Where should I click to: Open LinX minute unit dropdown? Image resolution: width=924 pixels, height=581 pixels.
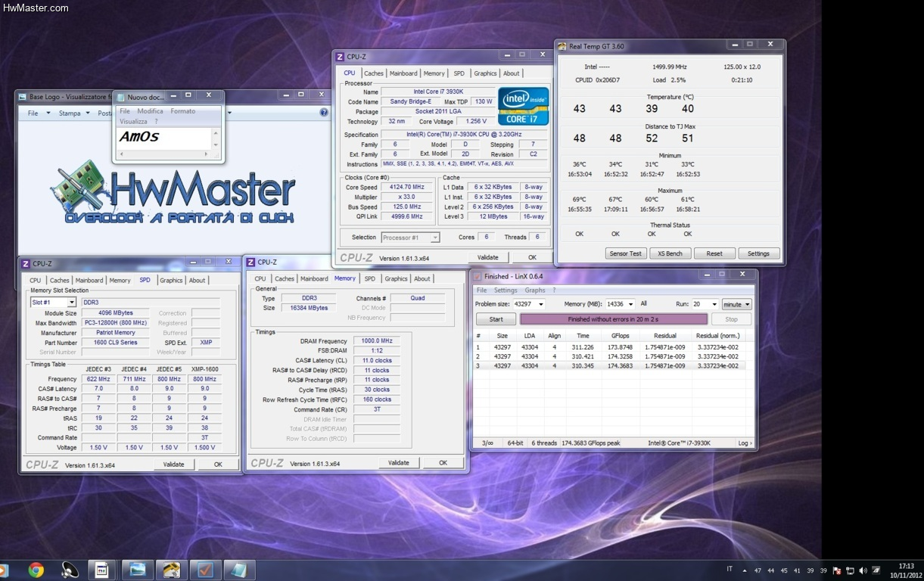[x=736, y=304]
